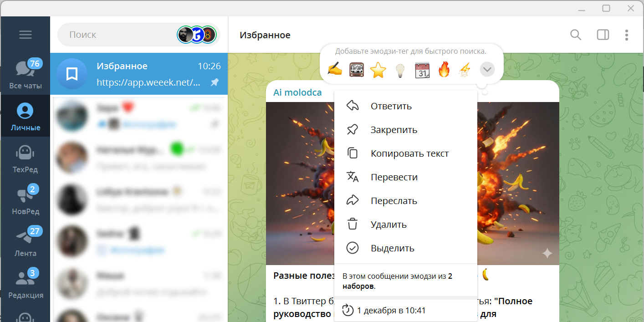644x322 pixels.
Task: Open the search icon in Избранное header
Action: (575, 35)
